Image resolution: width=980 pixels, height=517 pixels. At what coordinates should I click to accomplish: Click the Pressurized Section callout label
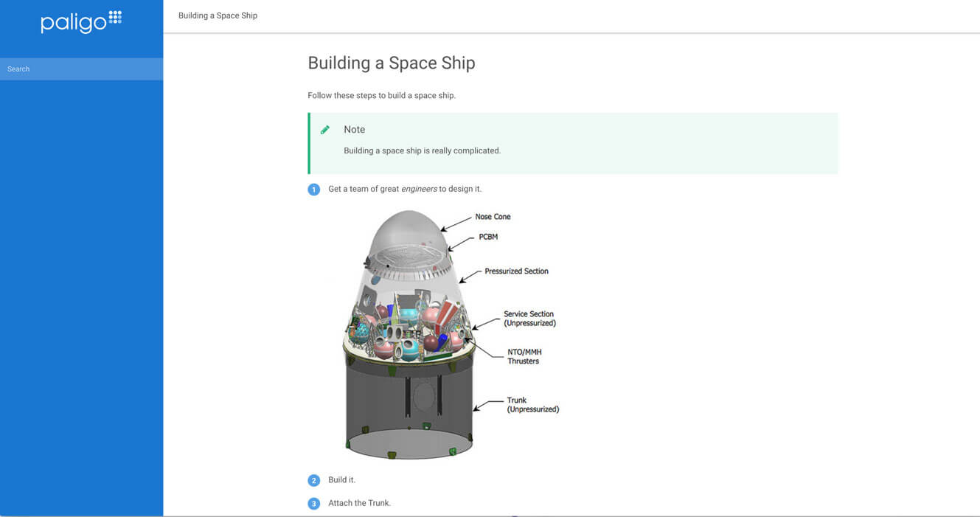pos(516,271)
